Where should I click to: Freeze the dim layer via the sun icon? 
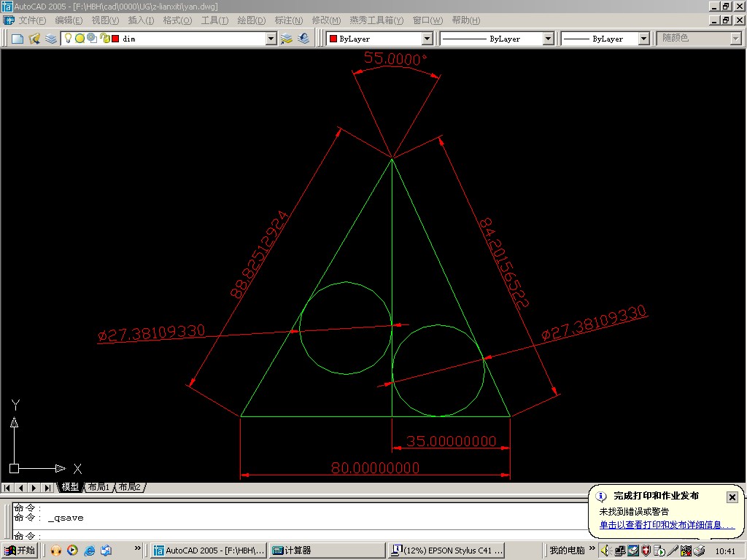80,38
